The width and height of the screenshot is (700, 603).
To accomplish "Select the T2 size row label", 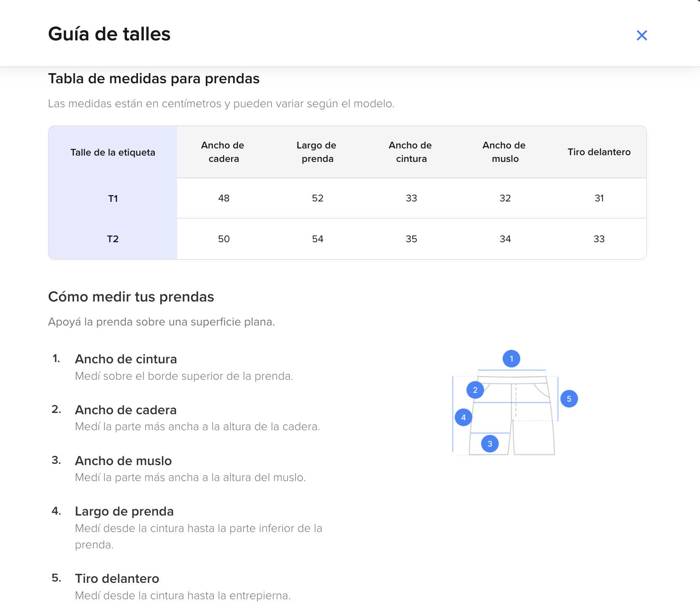I will point(113,239).
